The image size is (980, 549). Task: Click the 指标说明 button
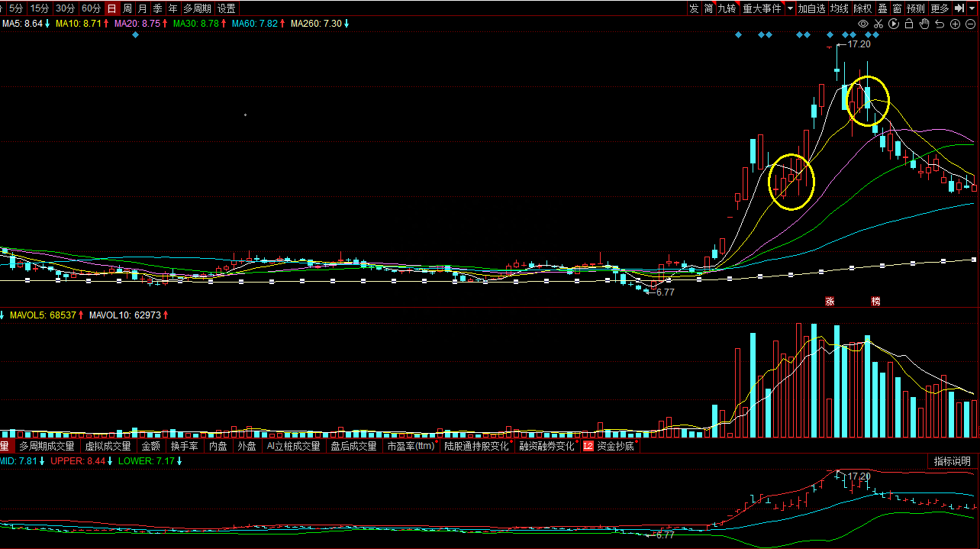click(953, 461)
